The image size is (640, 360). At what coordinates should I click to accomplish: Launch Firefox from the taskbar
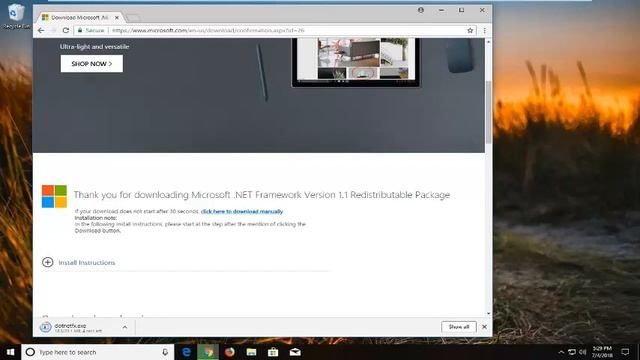[x=230, y=352]
